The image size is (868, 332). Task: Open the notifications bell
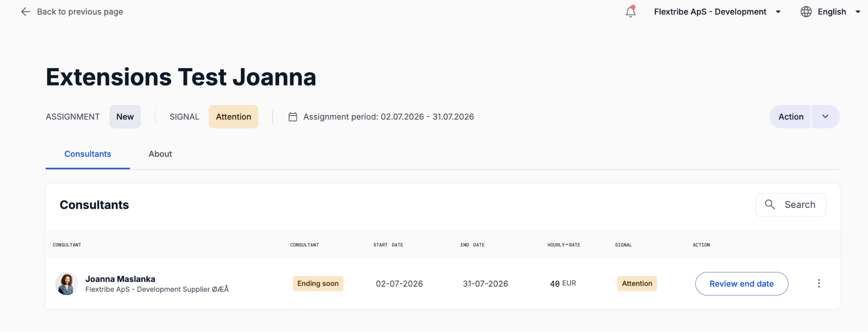(631, 11)
